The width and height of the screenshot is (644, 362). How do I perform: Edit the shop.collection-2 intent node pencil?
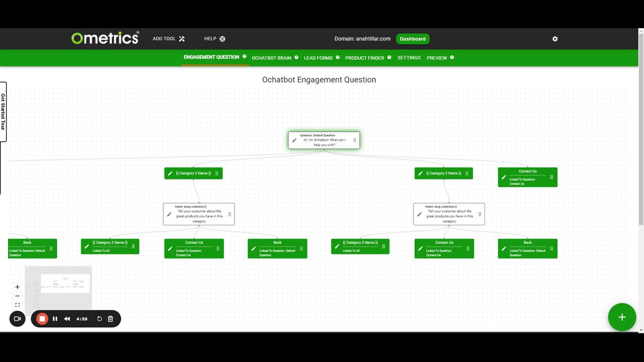169,214
